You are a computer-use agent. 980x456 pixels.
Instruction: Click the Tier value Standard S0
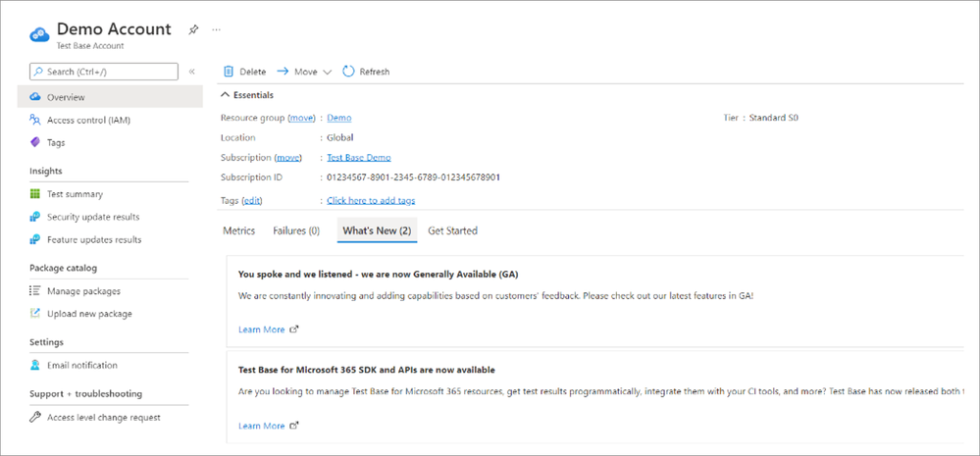coord(774,118)
